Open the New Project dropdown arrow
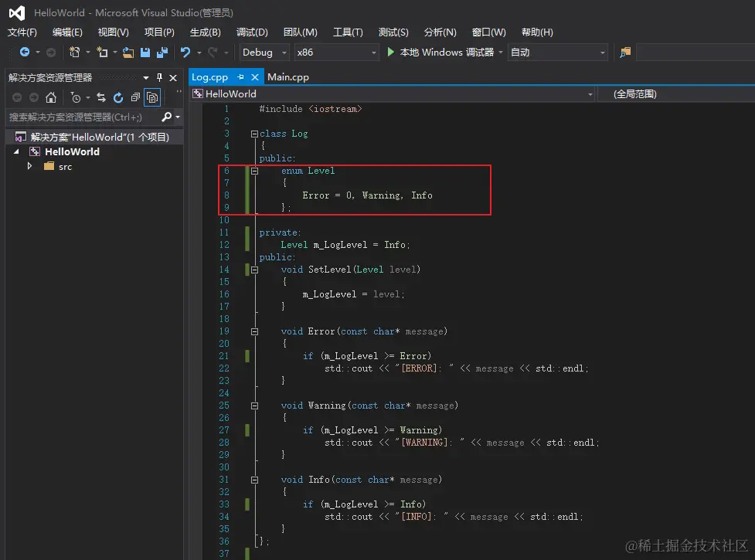 tap(87, 52)
